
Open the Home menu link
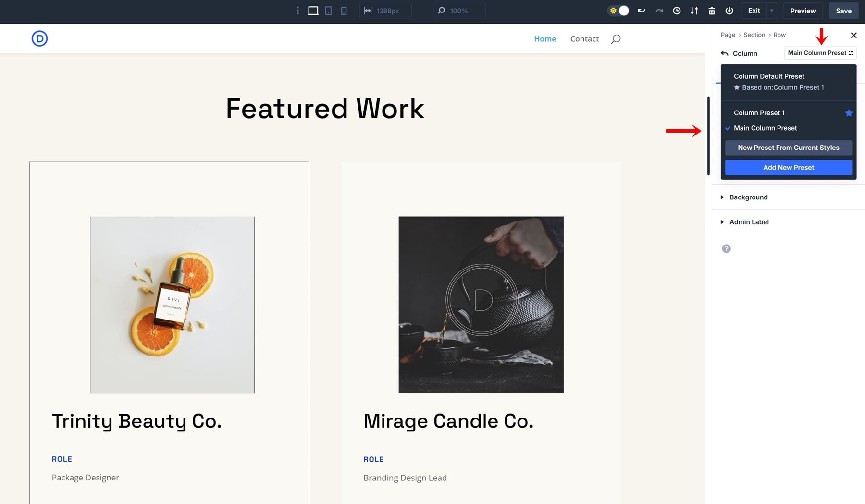tap(545, 39)
